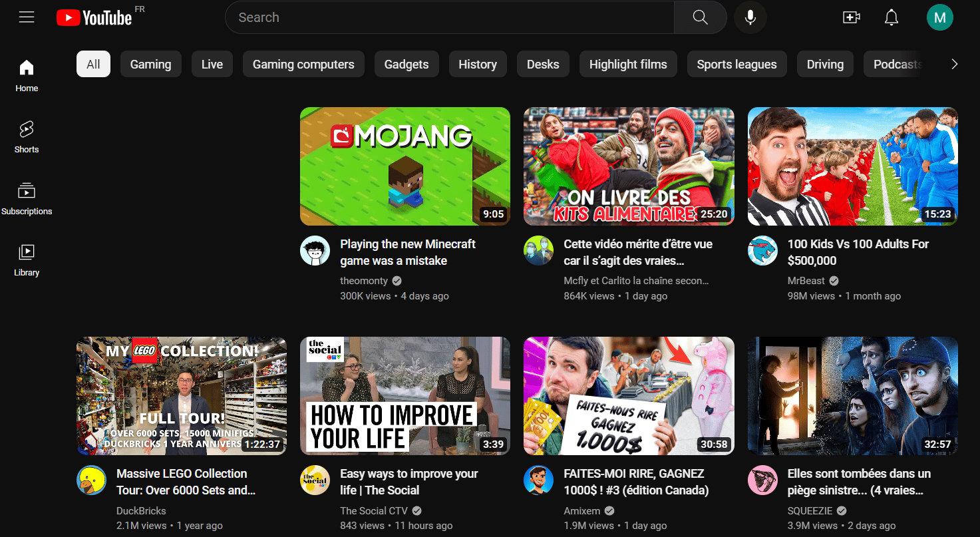The height and width of the screenshot is (537, 980).
Task: Click inside the Search input field
Action: (446, 17)
